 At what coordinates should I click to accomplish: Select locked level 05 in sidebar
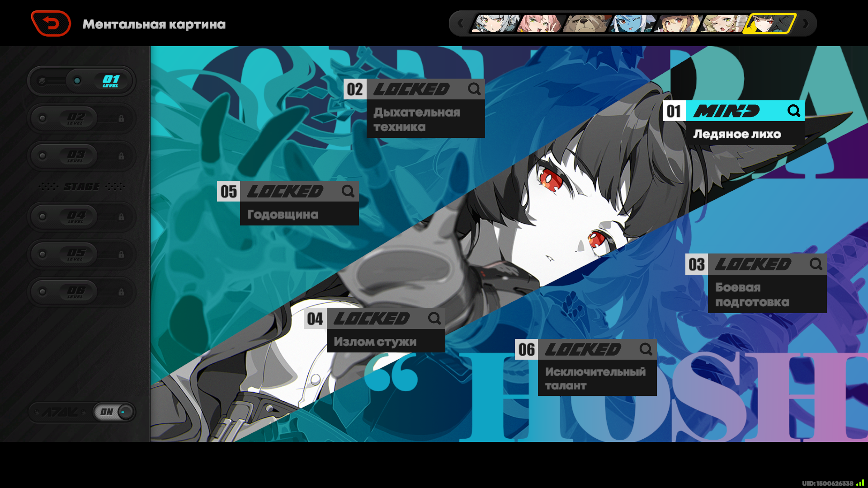[x=82, y=254]
